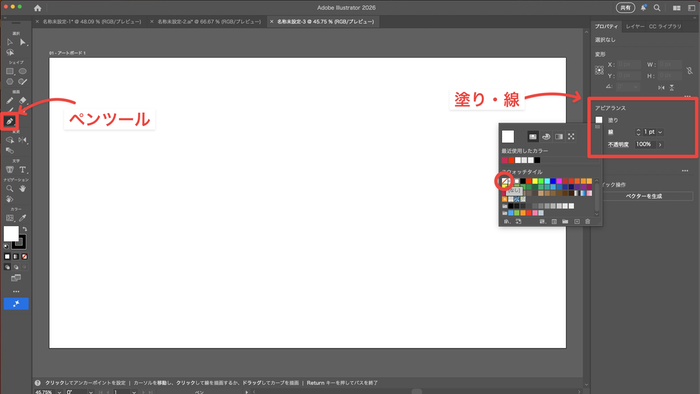Set None fill mode under fill box

pos(25,257)
